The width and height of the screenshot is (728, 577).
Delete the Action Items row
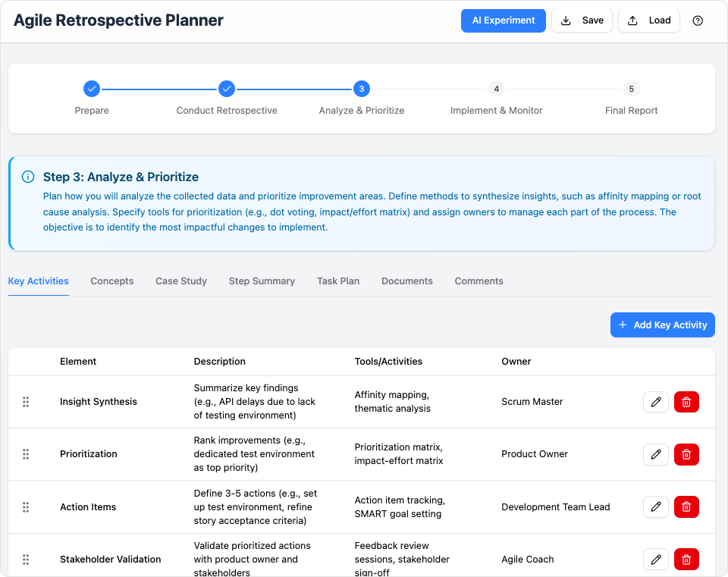tap(686, 507)
